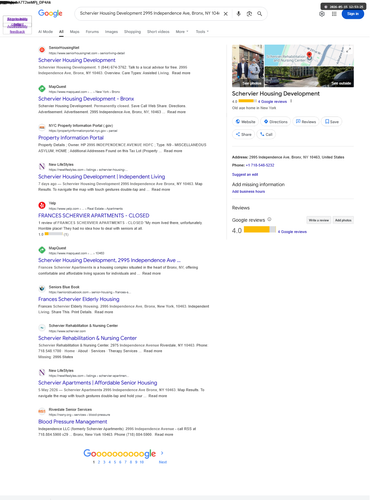Click the Google reviews info icon
Viewport: 374px width, 500px height.
point(269,219)
